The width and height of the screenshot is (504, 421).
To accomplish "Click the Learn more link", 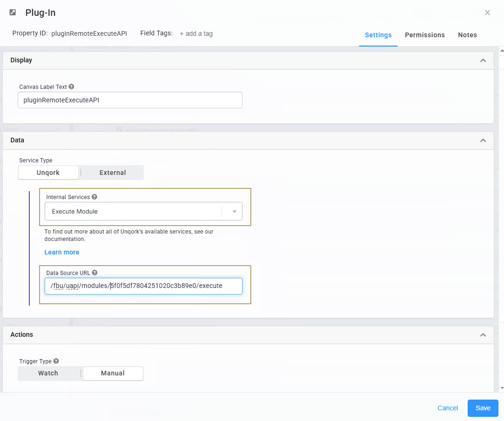I will (61, 252).
